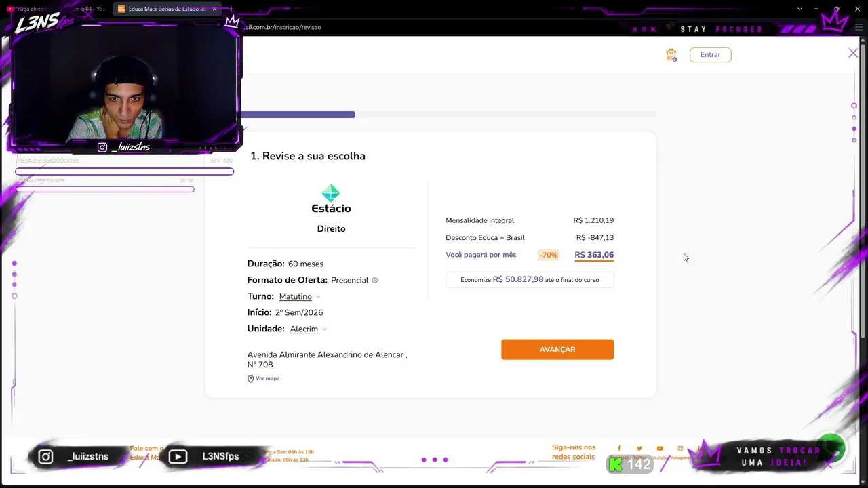Click the '1. Revise a sua escolha' heading
Image resolution: width=868 pixels, height=488 pixels.
point(308,156)
